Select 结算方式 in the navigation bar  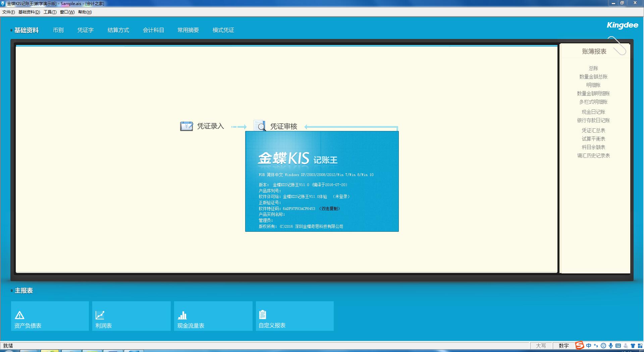[118, 30]
